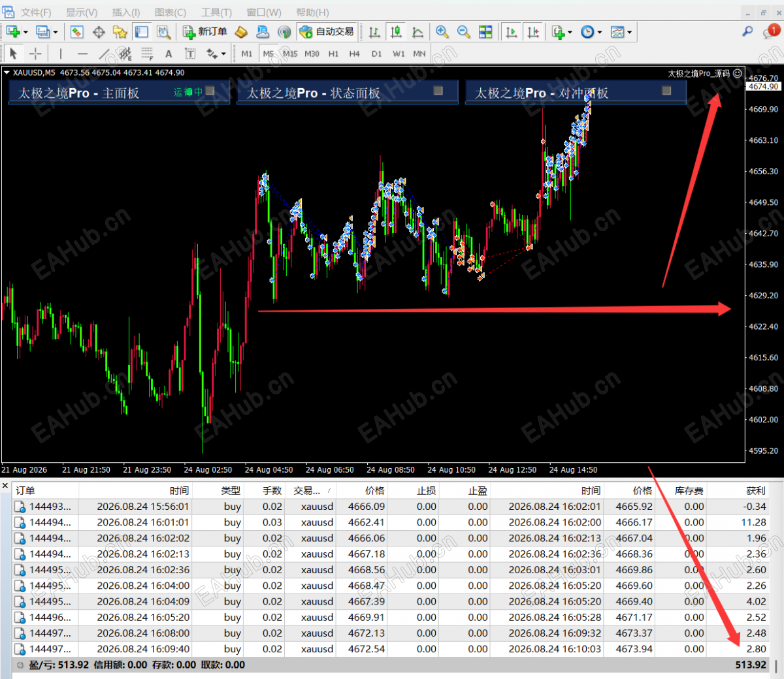
Task: Switch chart to bar chart display
Action: (x=374, y=32)
